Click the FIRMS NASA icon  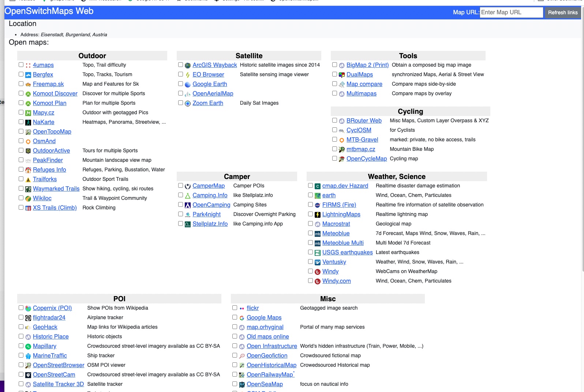pyautogui.click(x=318, y=205)
